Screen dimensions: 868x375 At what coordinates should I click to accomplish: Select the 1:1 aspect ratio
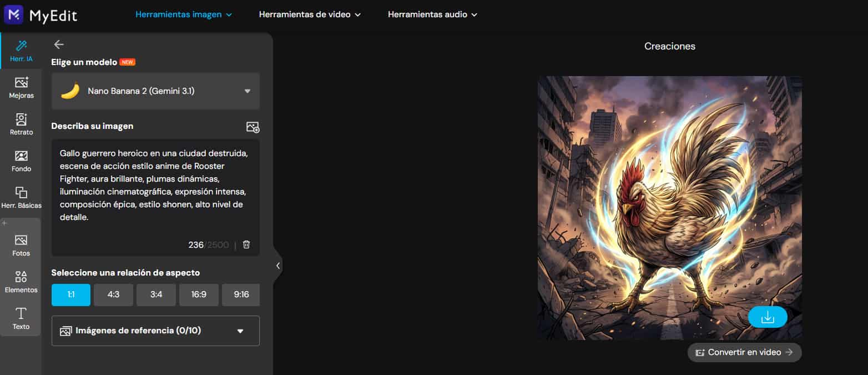click(71, 294)
